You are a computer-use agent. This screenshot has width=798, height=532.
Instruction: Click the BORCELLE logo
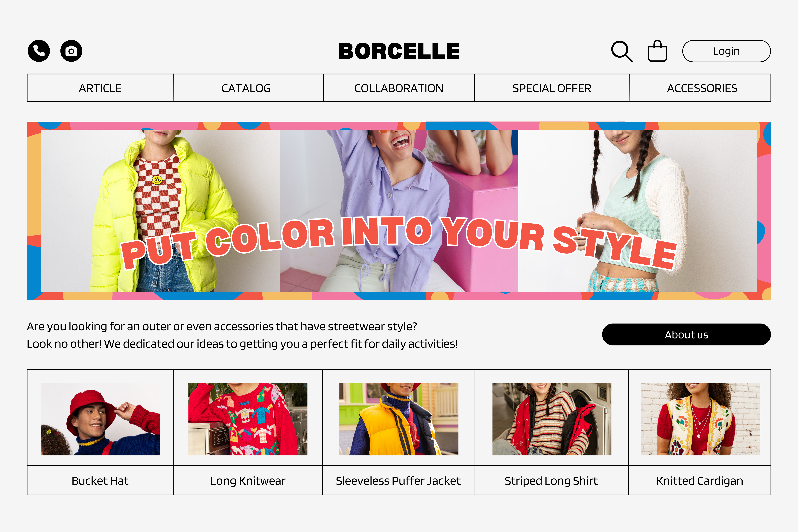pos(399,51)
